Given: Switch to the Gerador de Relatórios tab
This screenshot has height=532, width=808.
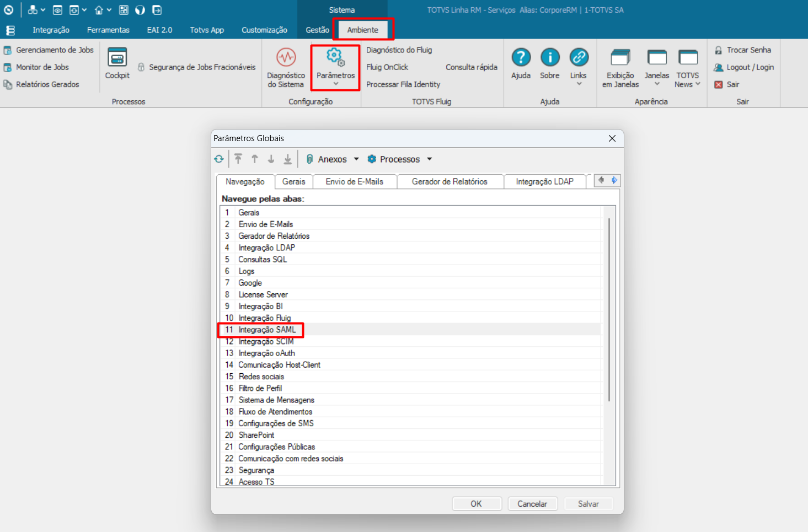Looking at the screenshot, I should coord(450,181).
